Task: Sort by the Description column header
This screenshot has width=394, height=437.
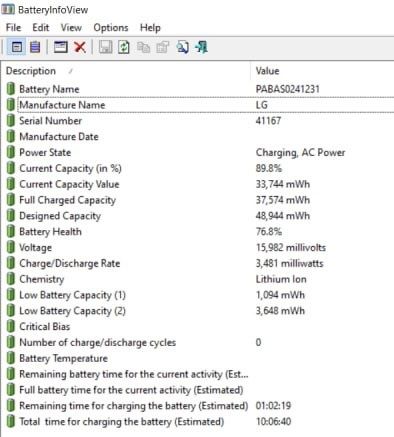Action: click(x=126, y=71)
